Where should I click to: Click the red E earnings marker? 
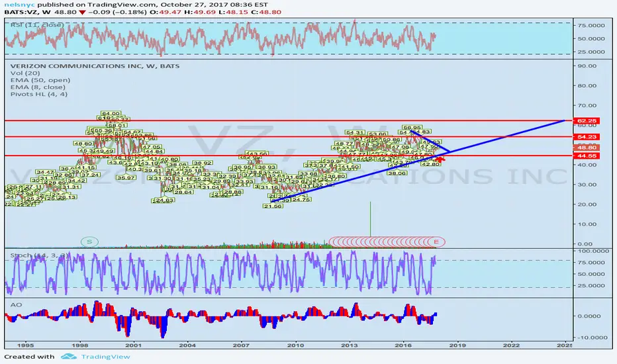pyautogui.click(x=436, y=242)
